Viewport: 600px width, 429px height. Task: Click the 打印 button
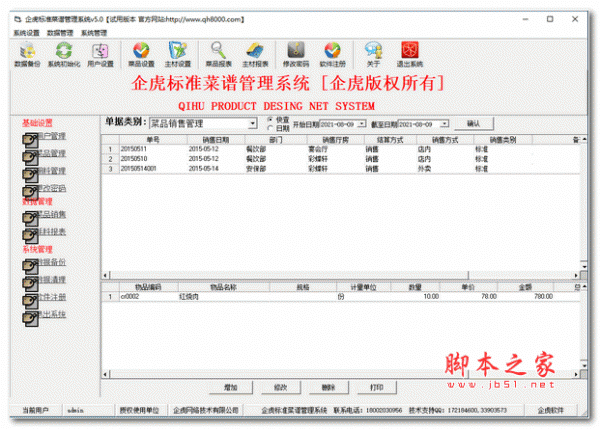pyautogui.click(x=377, y=387)
